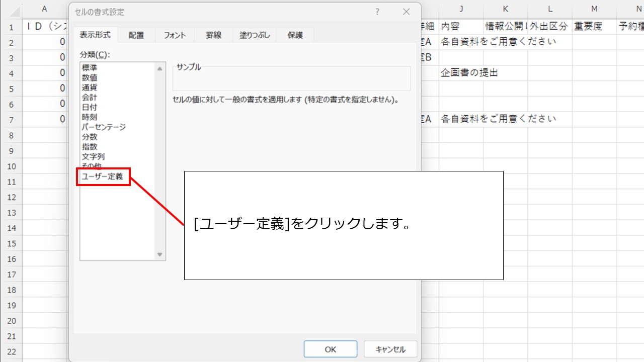Select ユーザー定義 in the category list
Viewport: 644px width, 362px height.
click(103, 176)
